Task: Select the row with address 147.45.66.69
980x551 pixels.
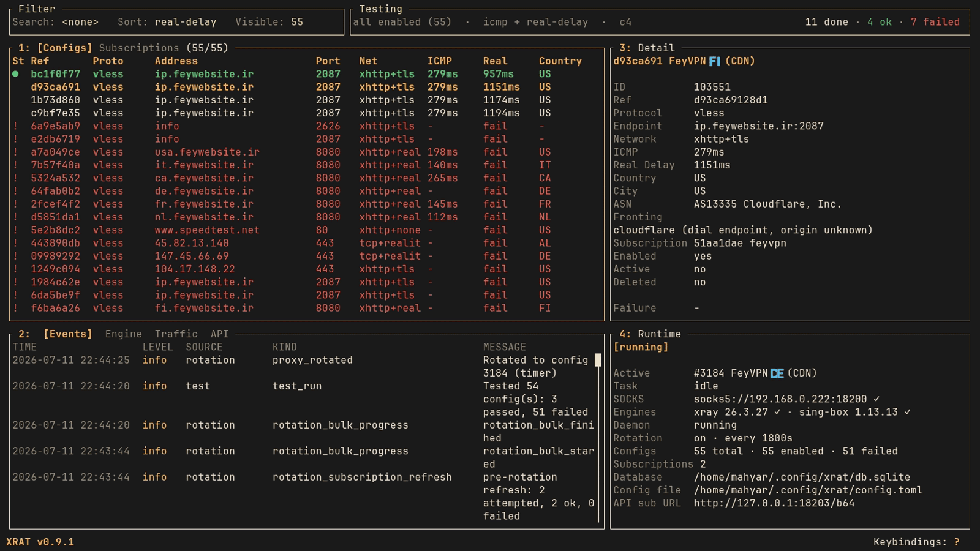Action: tap(306, 256)
